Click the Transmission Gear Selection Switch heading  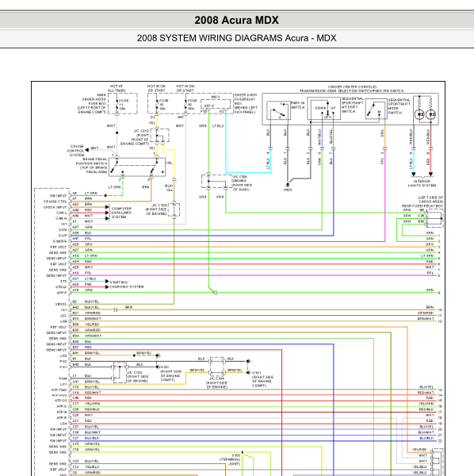[x=352, y=90]
